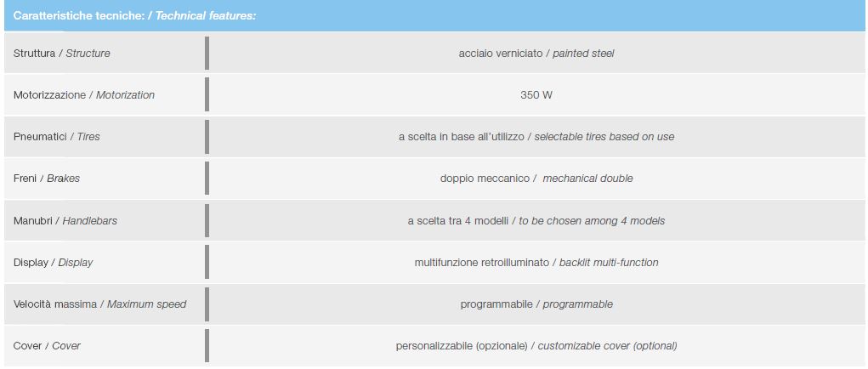Click the programmabile / programmable value
Screen dimensions: 868x369
click(536, 304)
